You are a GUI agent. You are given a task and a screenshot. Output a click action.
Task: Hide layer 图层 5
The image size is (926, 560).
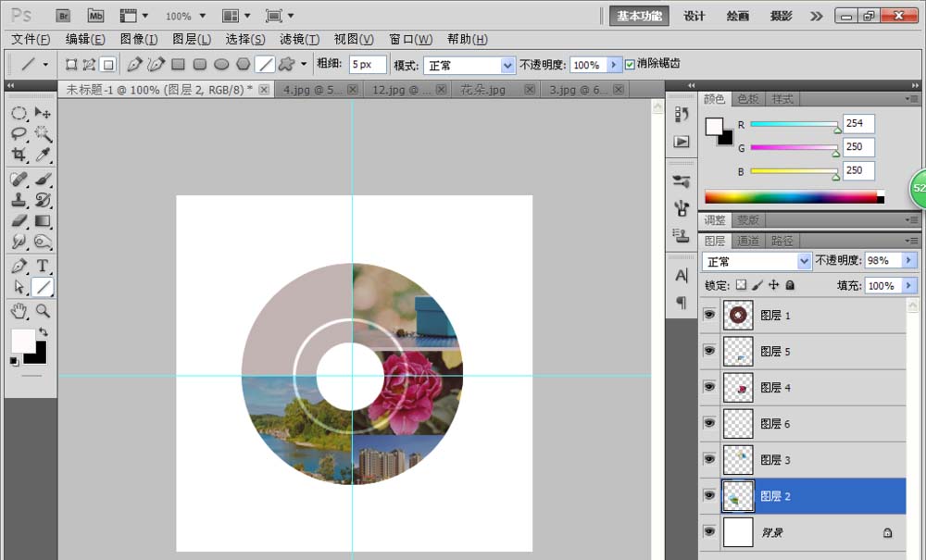coord(709,351)
